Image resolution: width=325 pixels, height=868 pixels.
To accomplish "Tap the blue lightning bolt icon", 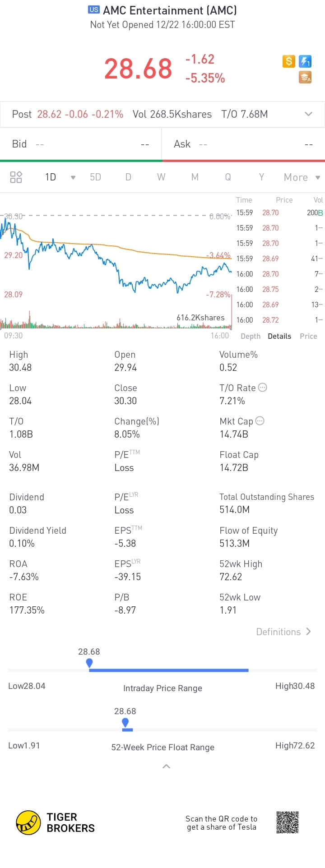I will pyautogui.click(x=305, y=61).
